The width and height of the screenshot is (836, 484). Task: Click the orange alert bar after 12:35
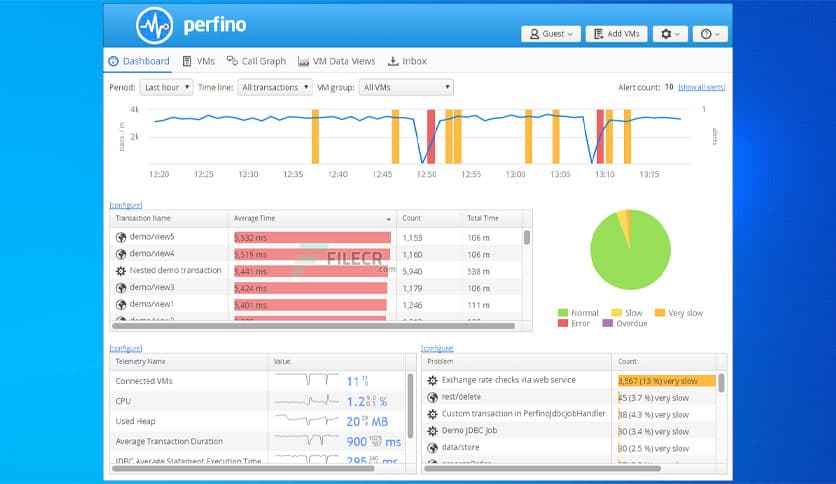coord(315,136)
